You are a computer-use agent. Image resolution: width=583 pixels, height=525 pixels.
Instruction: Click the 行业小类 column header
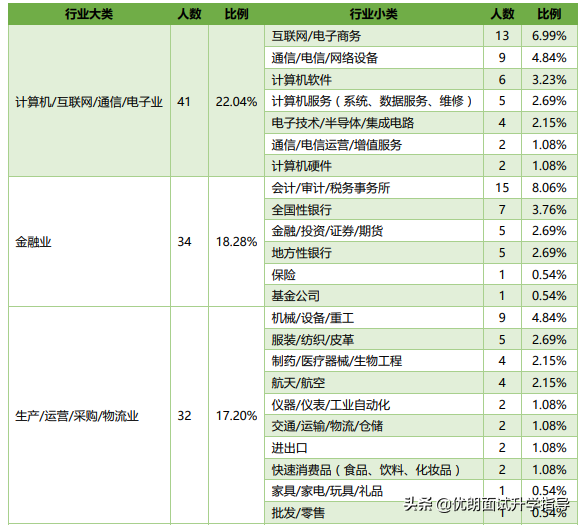(373, 14)
